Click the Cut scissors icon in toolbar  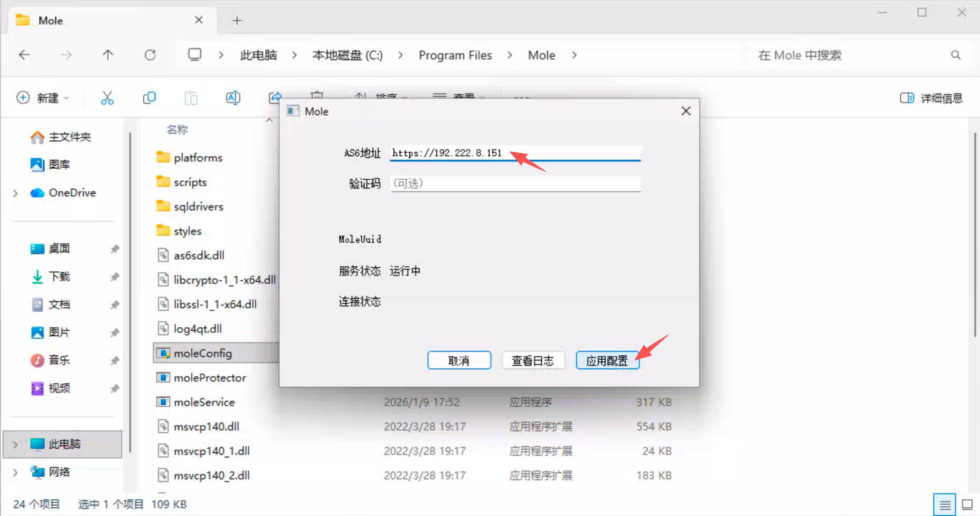pyautogui.click(x=107, y=98)
